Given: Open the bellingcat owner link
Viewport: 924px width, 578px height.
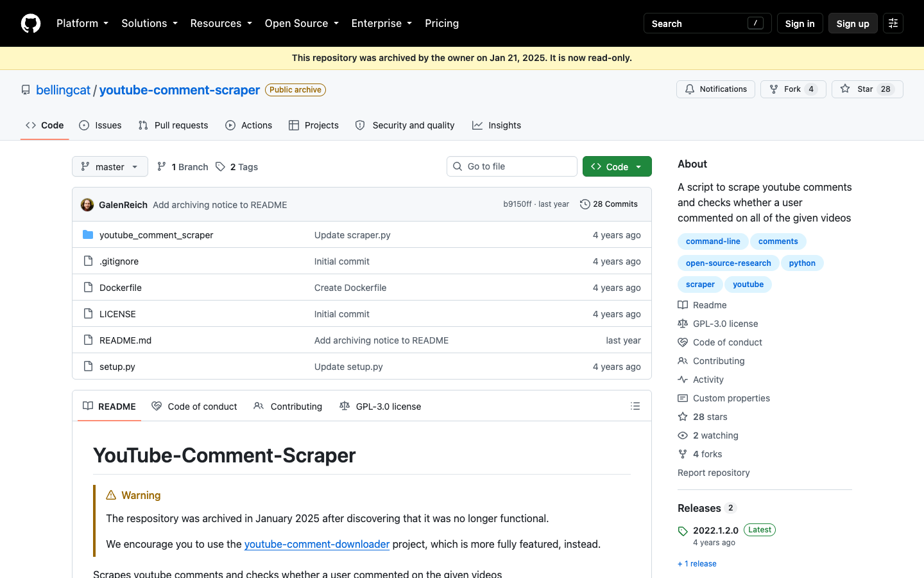Looking at the screenshot, I should pos(63,90).
